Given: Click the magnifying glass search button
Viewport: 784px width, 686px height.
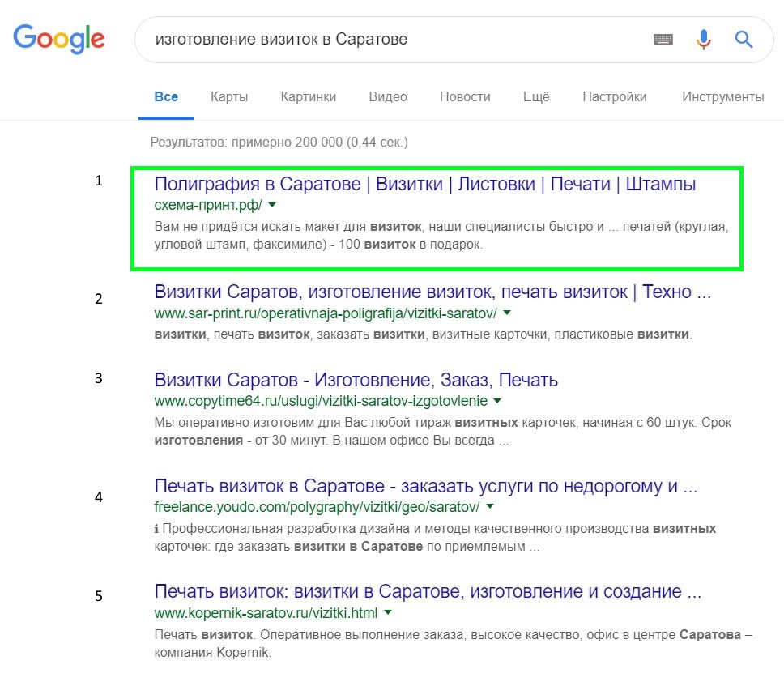Looking at the screenshot, I should click(744, 39).
